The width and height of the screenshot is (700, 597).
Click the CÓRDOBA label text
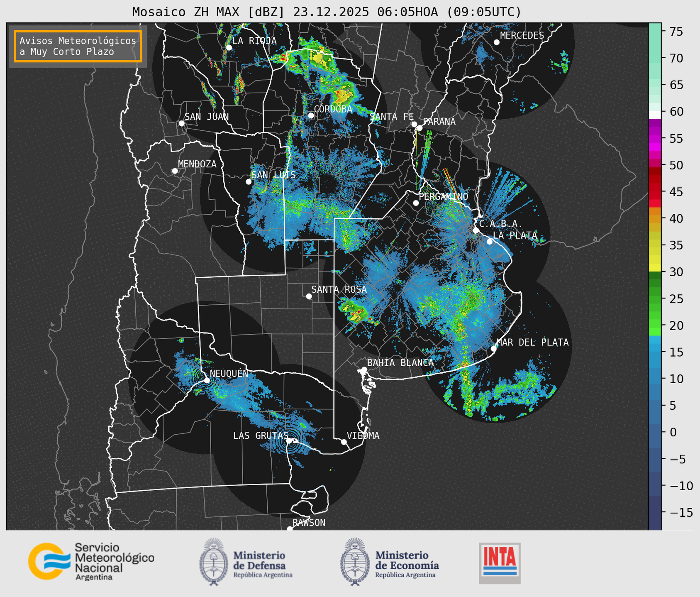(x=333, y=109)
